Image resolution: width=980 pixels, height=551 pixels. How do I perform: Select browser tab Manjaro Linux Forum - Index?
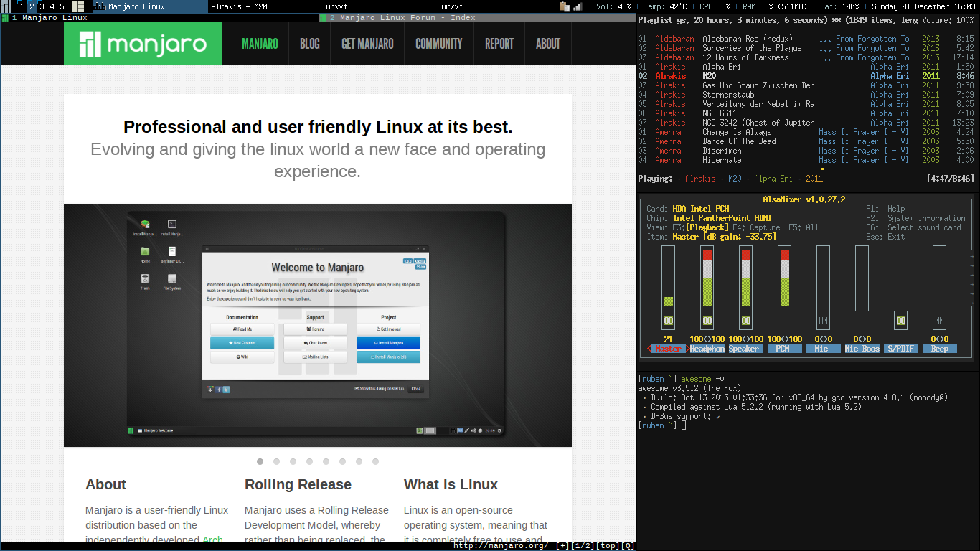click(x=477, y=17)
